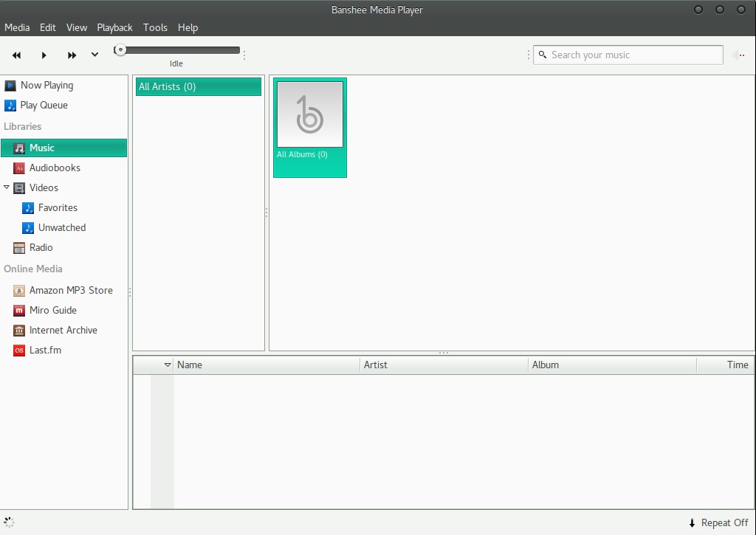Screen dimensions: 756x535
Task: Select Miro Guide label
Action: coord(53,311)
